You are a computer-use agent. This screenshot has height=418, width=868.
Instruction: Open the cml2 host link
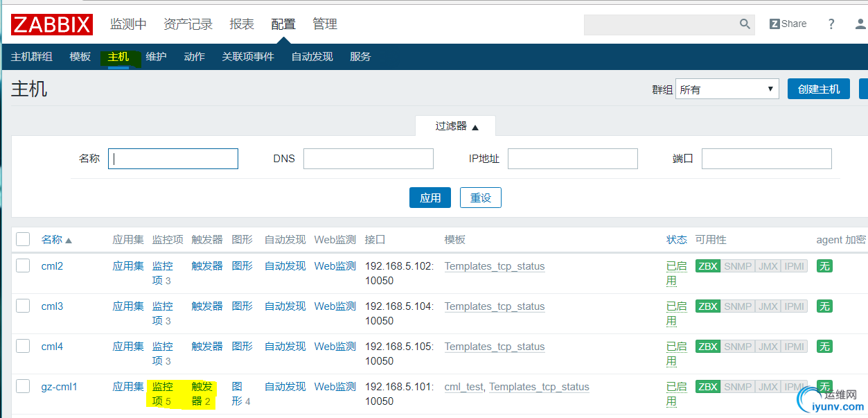(52, 266)
